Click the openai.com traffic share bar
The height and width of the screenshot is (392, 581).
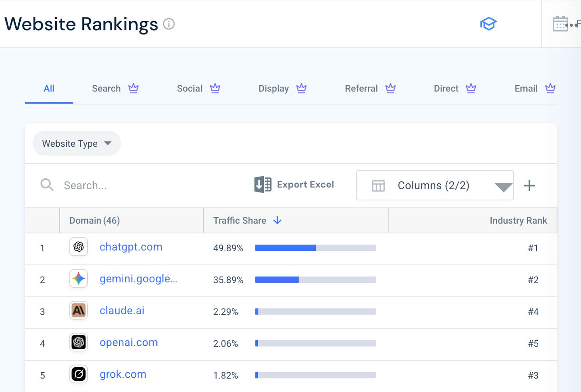pos(315,343)
